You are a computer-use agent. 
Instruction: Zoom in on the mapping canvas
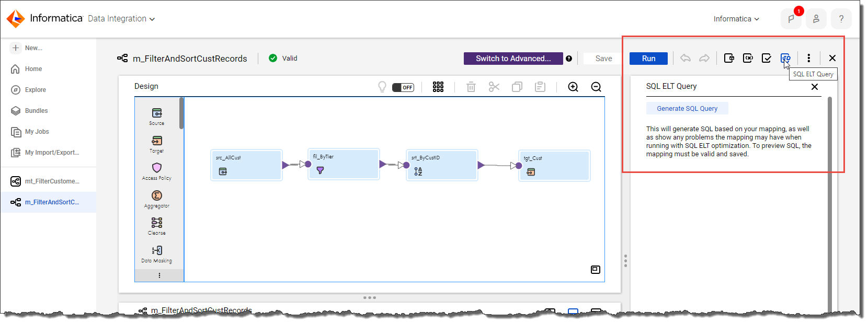pyautogui.click(x=573, y=87)
